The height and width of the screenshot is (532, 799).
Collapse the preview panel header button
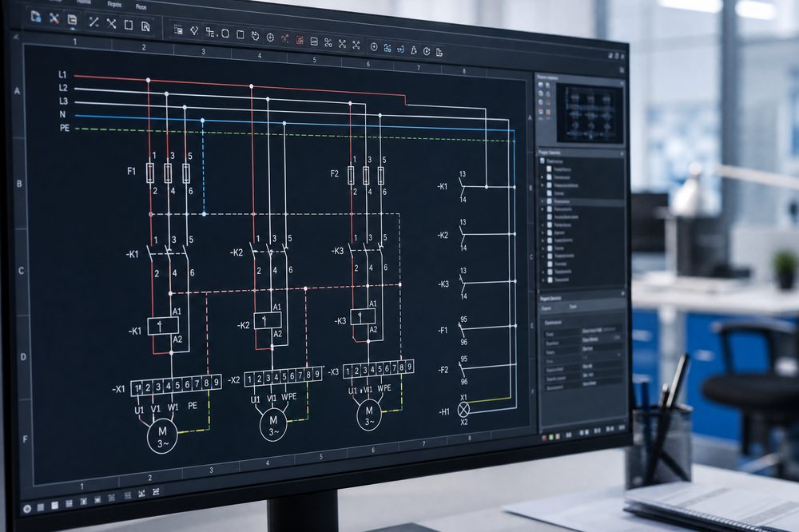click(622, 82)
